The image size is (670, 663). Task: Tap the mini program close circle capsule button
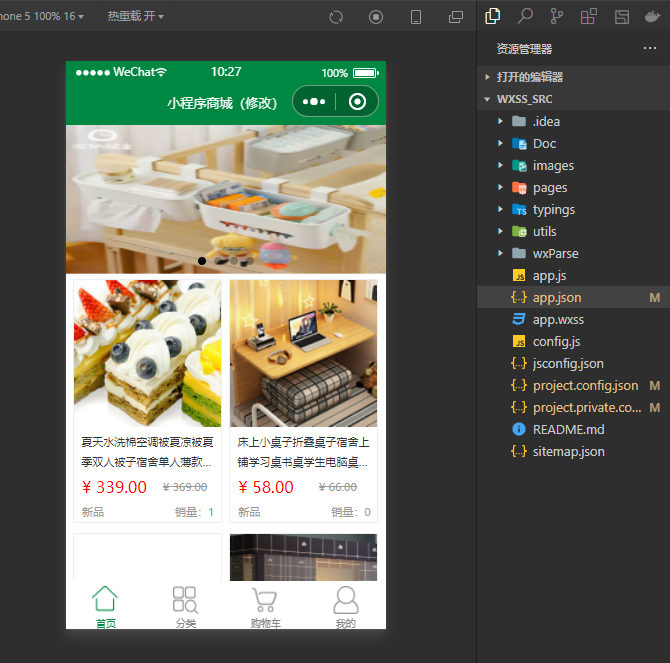[357, 102]
